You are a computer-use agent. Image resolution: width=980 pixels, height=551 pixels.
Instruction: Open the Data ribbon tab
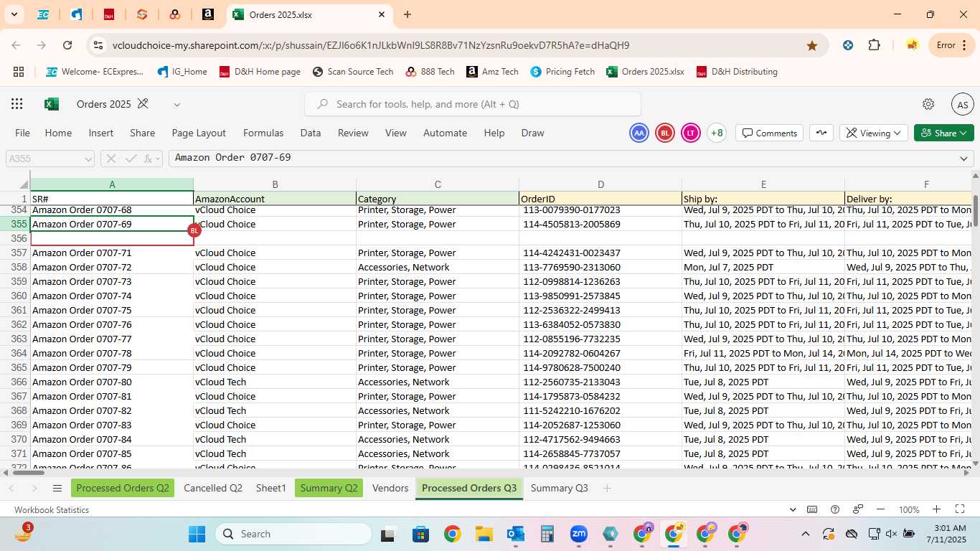311,133
